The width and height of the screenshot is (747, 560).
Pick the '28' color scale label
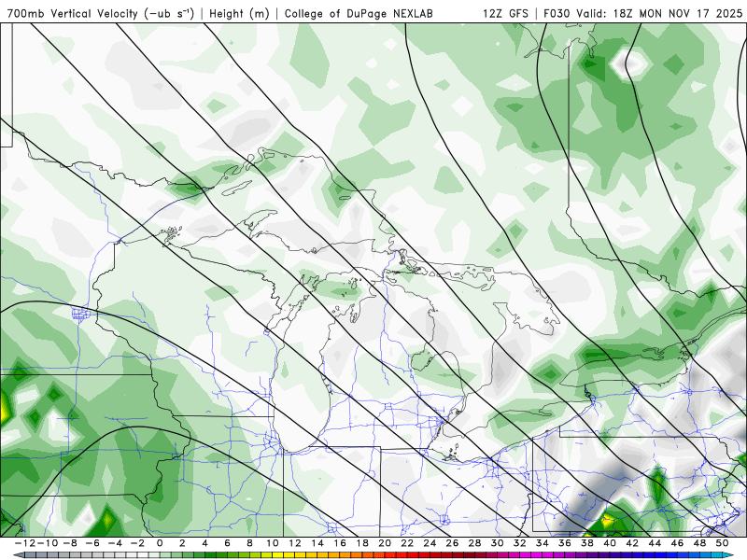pos(474,543)
